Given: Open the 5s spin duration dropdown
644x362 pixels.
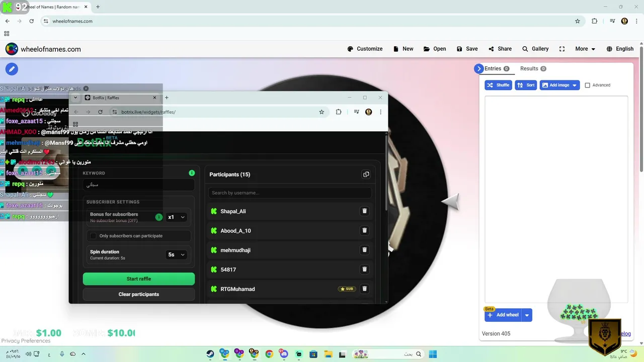Looking at the screenshot, I should (x=177, y=255).
